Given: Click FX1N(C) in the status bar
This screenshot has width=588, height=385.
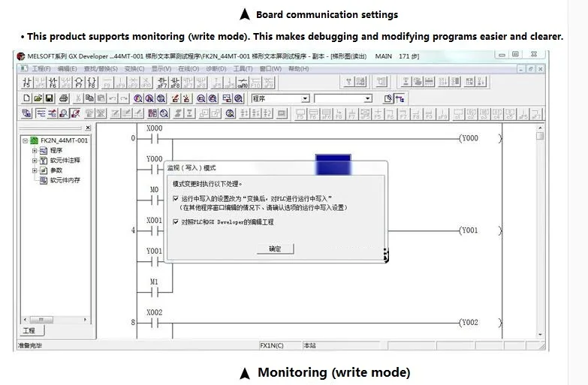Looking at the screenshot, I should [x=272, y=345].
